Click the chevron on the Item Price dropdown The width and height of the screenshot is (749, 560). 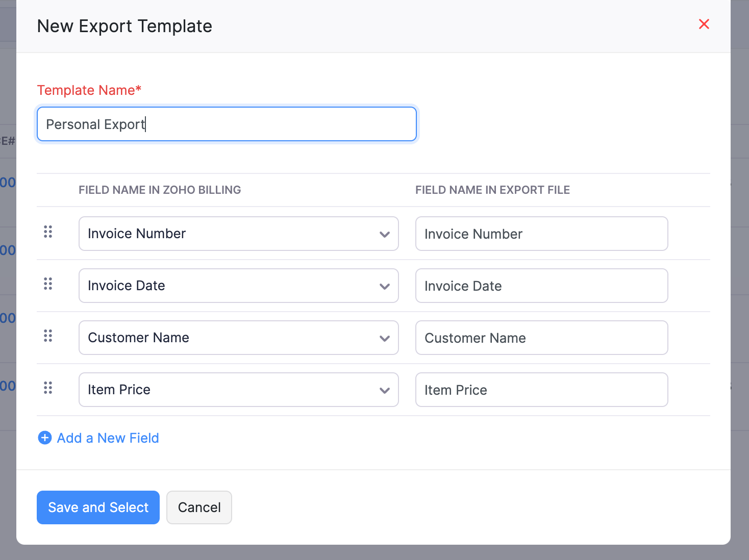[384, 391]
